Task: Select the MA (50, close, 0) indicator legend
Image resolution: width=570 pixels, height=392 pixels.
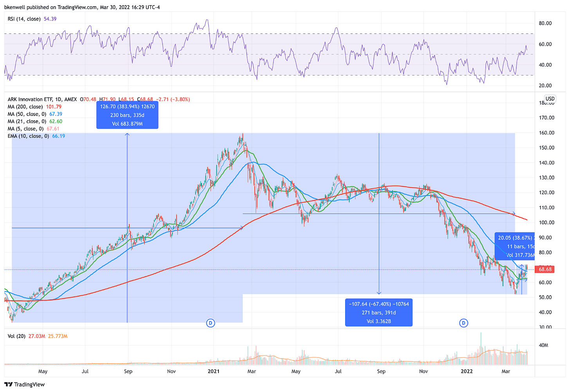Action: coord(27,114)
